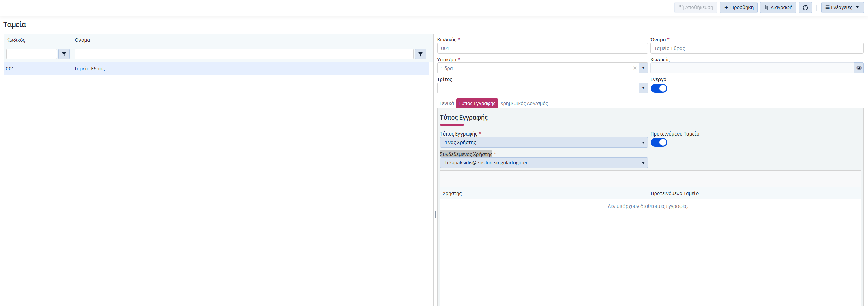Screen dimensions: 868x306
Task: Click the read-only Κωδικός field next to eye icon
Action: pyautogui.click(x=752, y=68)
